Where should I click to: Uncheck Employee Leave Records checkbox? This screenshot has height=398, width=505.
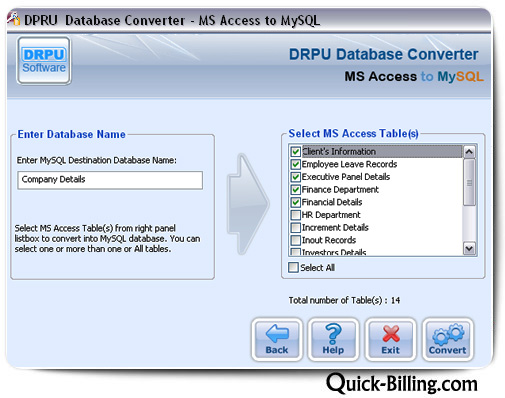tap(295, 164)
